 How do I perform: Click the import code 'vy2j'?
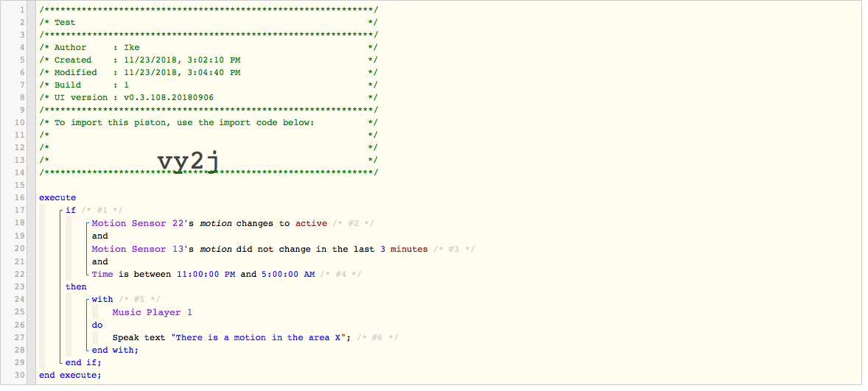pyautogui.click(x=189, y=163)
